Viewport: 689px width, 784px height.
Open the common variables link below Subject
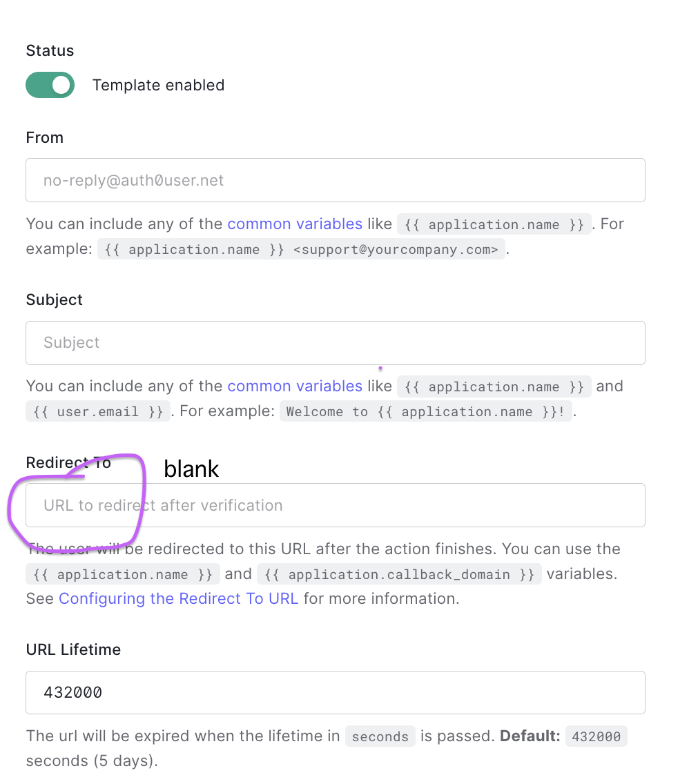coord(295,386)
